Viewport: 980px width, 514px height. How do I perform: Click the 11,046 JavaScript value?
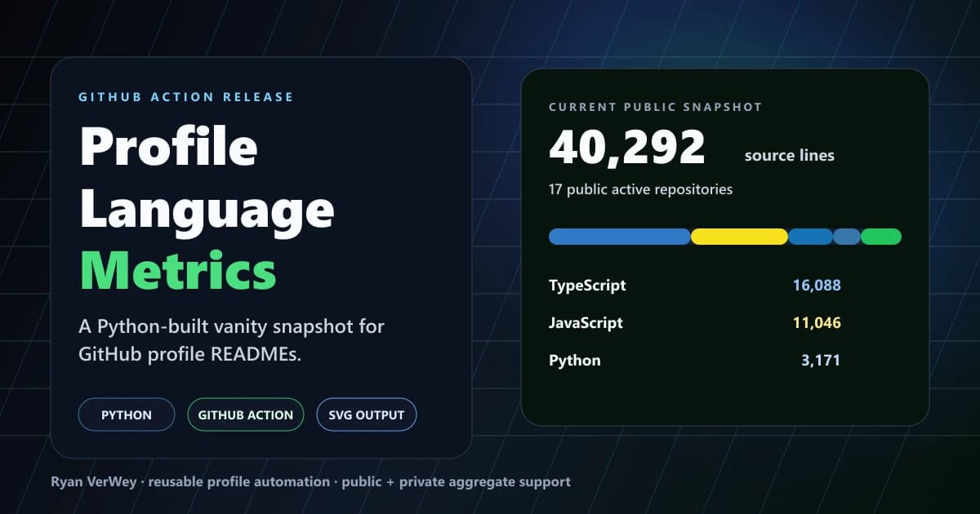817,323
